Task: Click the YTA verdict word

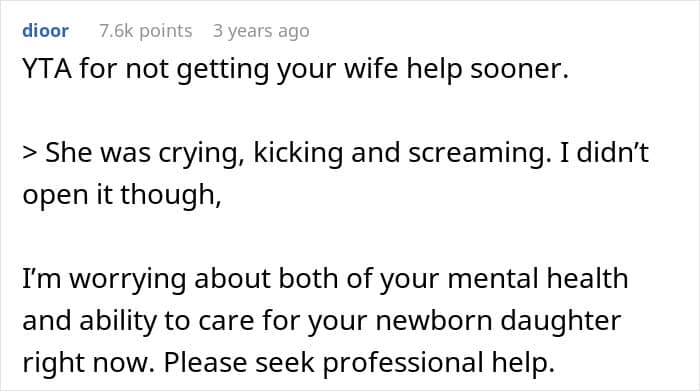Action: pyautogui.click(x=47, y=69)
